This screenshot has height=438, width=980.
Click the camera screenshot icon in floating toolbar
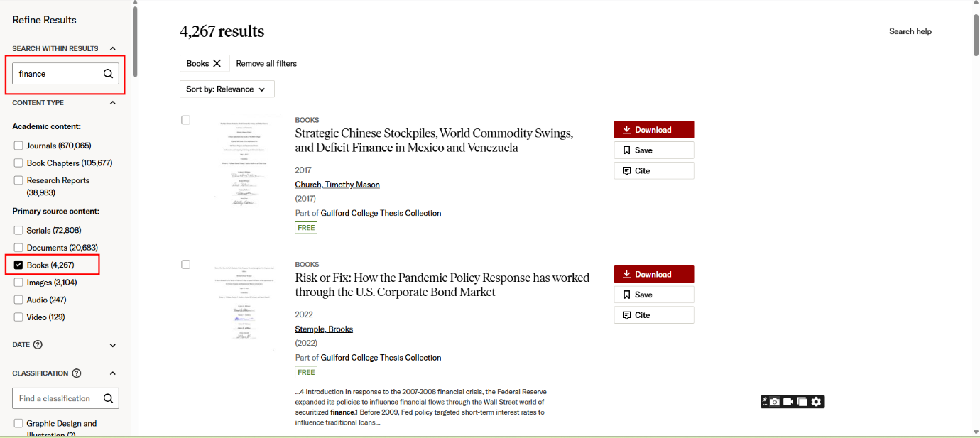pos(775,402)
